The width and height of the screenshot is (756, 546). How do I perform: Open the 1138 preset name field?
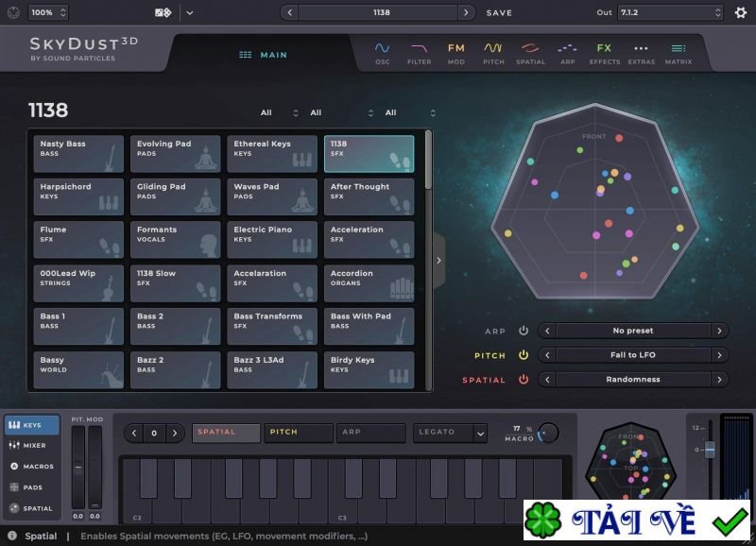(378, 12)
